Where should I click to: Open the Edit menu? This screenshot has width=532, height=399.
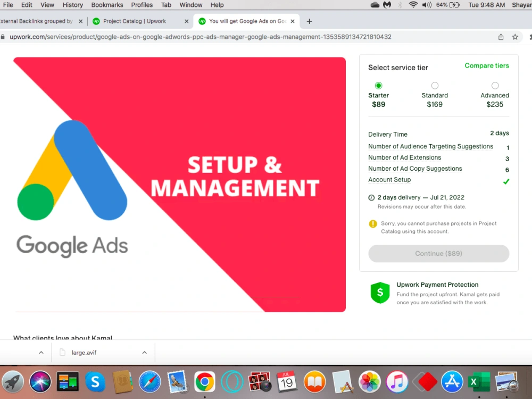pos(27,5)
